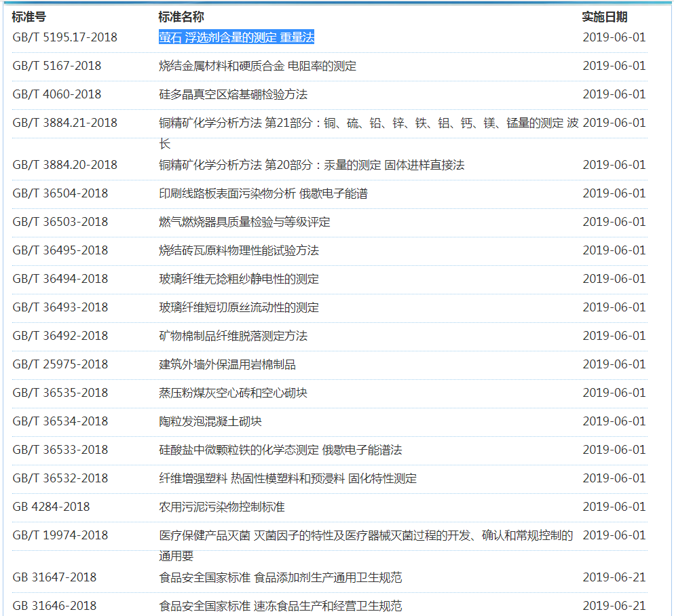Open 铜精矿化学分析方法 第21部分 entry
This screenshot has height=616, width=674.
pos(368,123)
